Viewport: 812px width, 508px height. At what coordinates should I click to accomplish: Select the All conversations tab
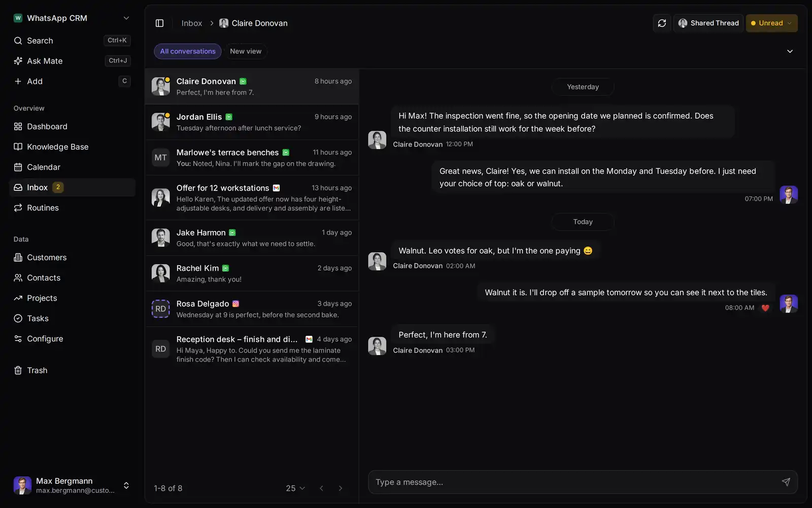click(x=188, y=51)
